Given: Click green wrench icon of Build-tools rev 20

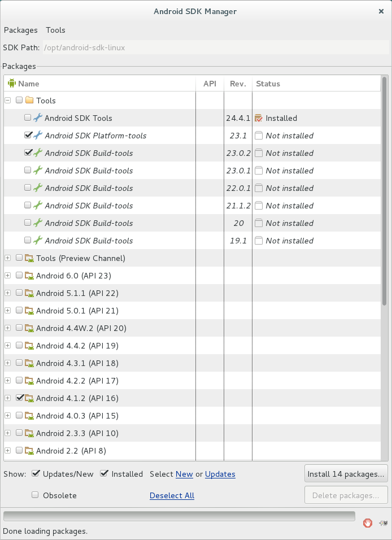Looking at the screenshot, I should [38, 223].
